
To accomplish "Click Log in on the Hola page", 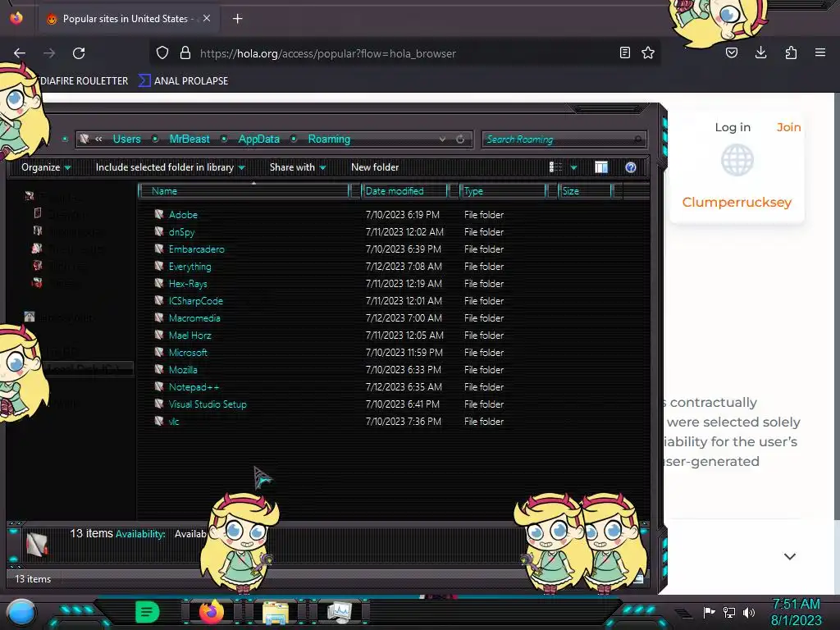I will coord(733,127).
